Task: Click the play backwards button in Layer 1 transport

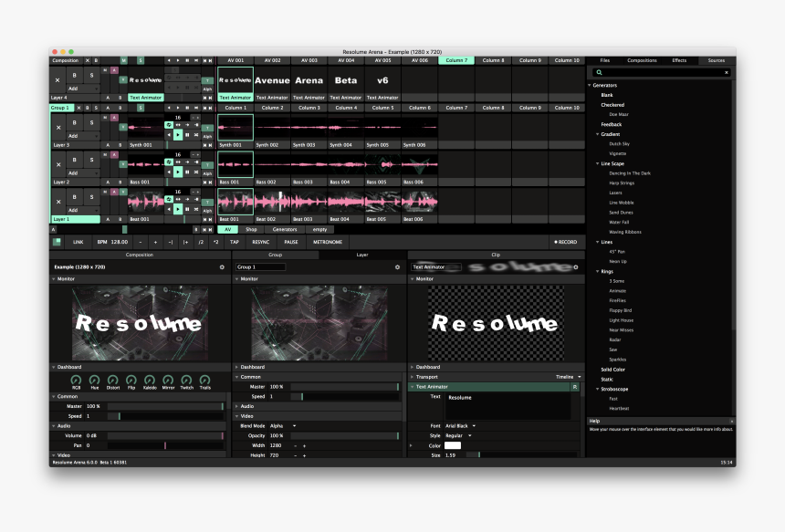Action: (169, 209)
